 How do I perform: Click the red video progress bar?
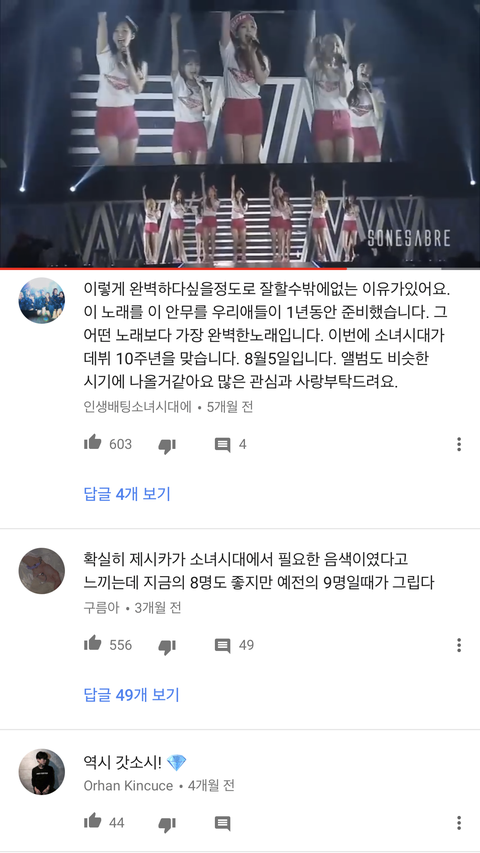point(173,268)
